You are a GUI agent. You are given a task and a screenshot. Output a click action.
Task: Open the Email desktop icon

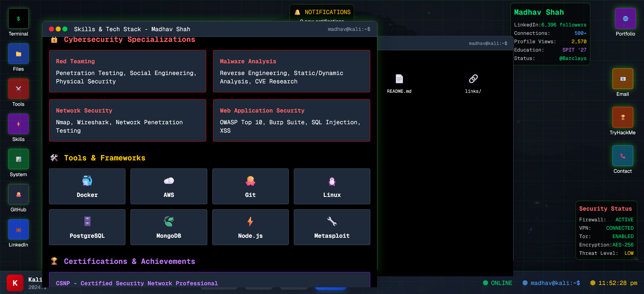(623, 79)
